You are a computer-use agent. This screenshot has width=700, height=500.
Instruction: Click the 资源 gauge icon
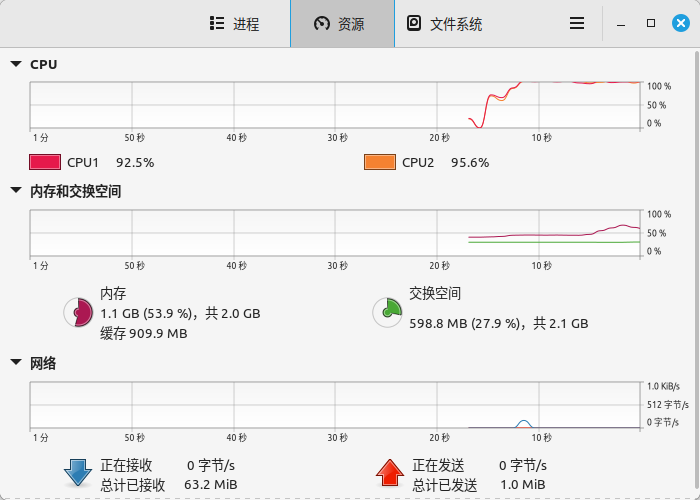(x=321, y=23)
